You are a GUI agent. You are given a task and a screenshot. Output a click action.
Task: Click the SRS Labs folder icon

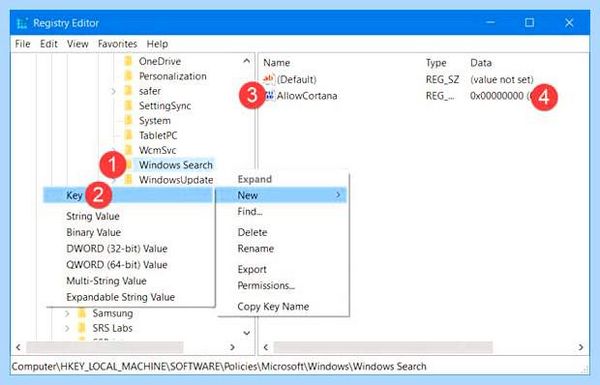pyautogui.click(x=82, y=328)
